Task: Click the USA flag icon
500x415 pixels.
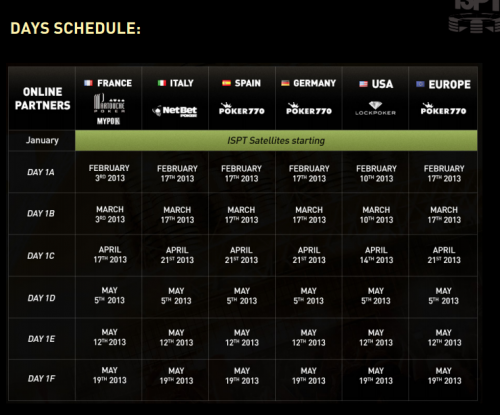Action: (363, 84)
